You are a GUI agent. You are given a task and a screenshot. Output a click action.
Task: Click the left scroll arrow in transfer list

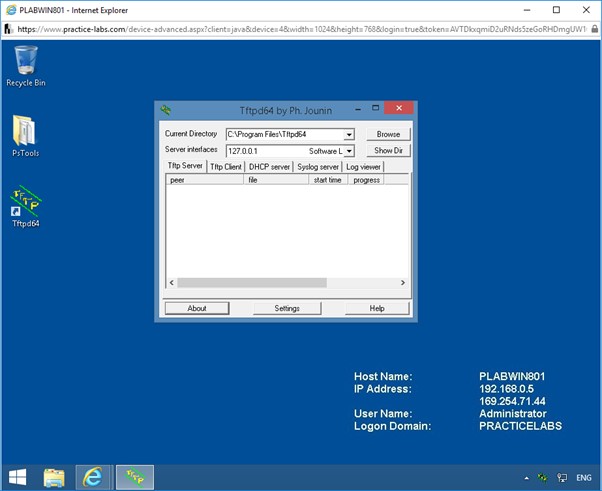tap(172, 283)
